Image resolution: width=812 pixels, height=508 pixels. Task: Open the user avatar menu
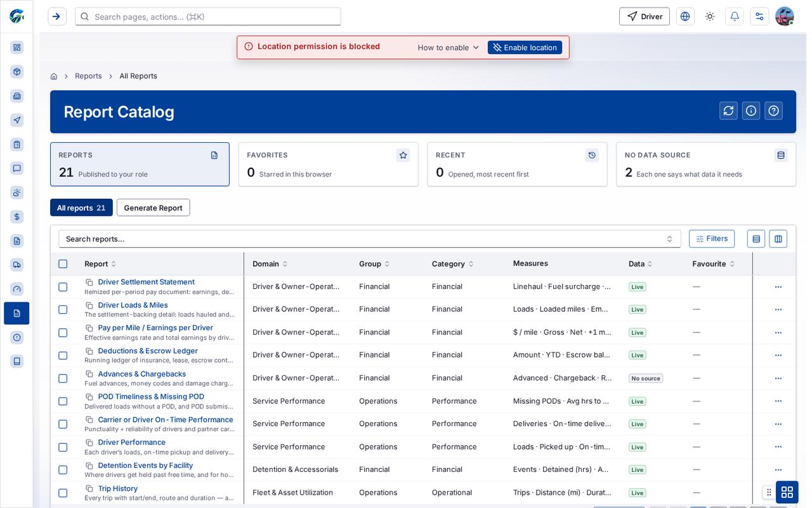point(785,17)
